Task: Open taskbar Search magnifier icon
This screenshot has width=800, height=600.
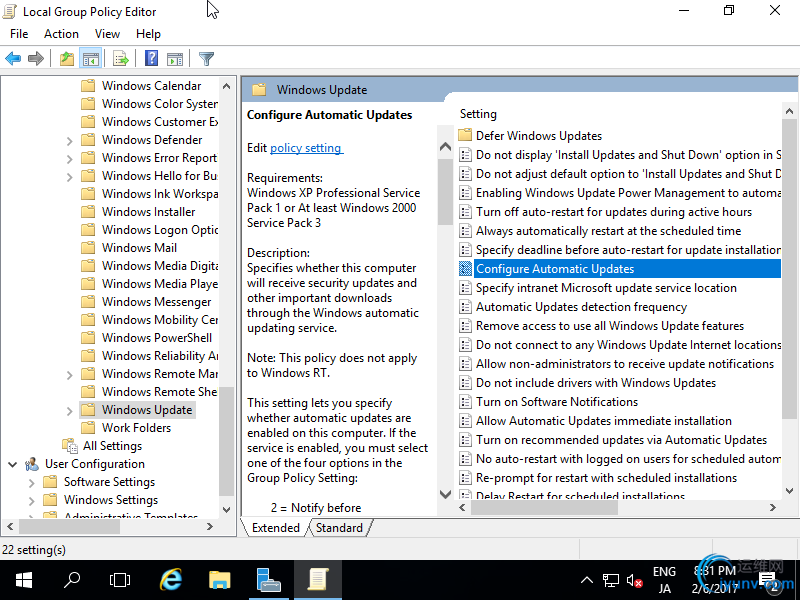Action: click(x=72, y=580)
